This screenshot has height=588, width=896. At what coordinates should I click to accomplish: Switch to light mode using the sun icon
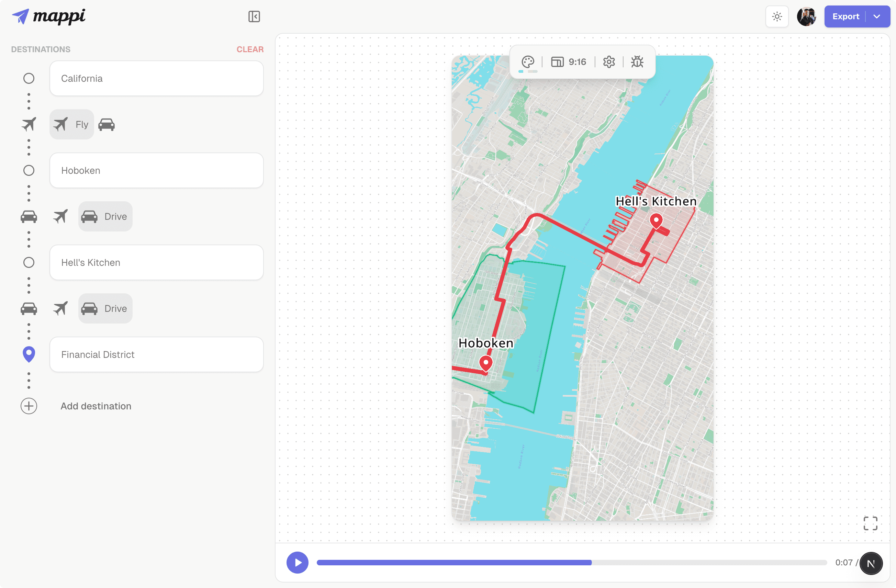pyautogui.click(x=777, y=16)
